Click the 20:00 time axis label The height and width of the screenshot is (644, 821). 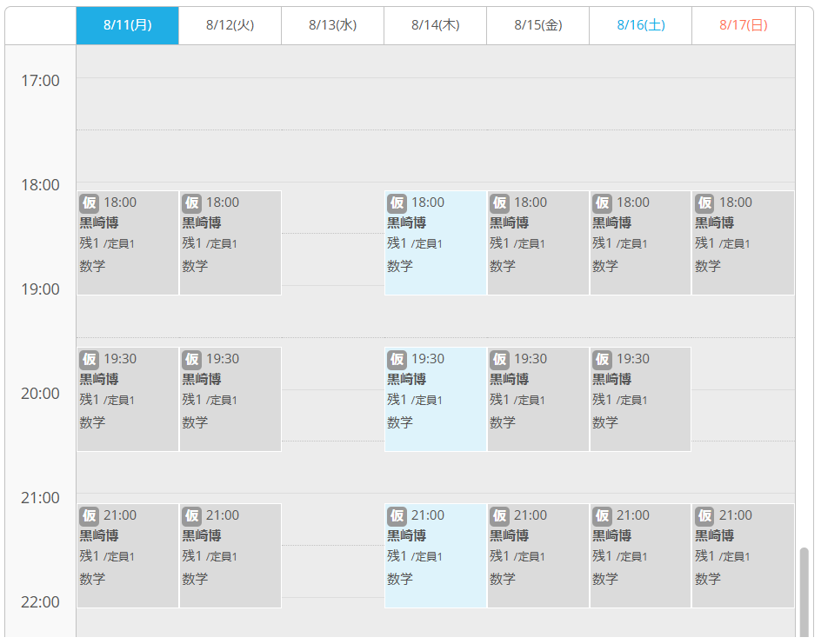point(40,394)
